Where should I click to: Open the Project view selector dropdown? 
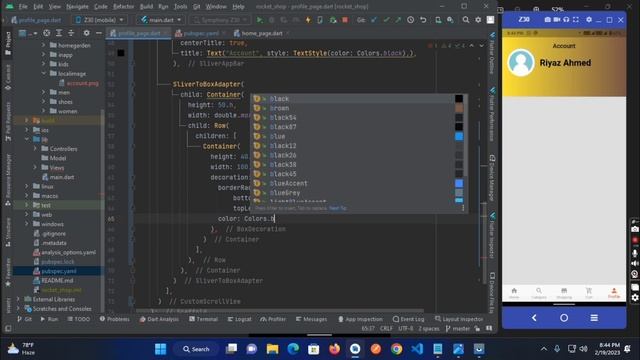click(x=28, y=33)
